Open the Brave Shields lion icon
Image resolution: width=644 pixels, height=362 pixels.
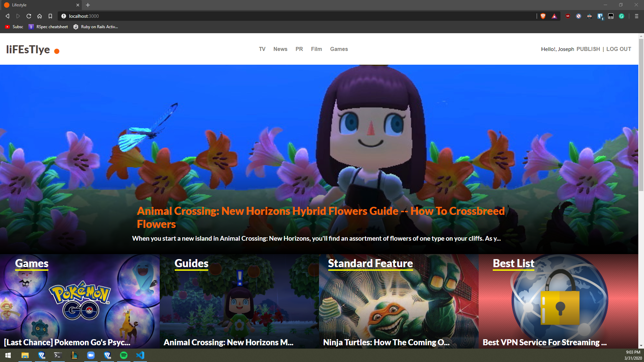tap(543, 16)
